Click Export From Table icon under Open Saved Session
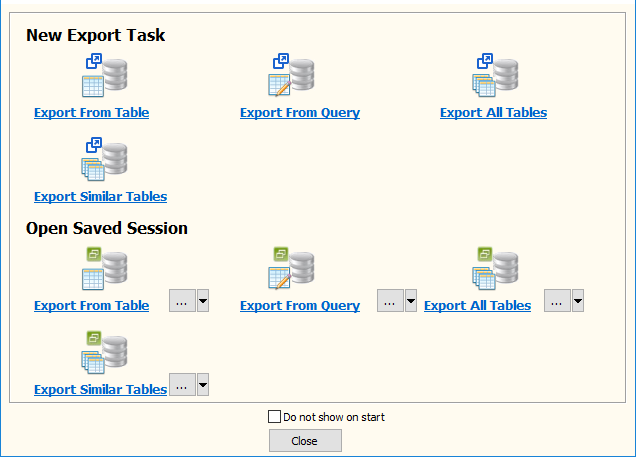636x457 pixels. 105,268
